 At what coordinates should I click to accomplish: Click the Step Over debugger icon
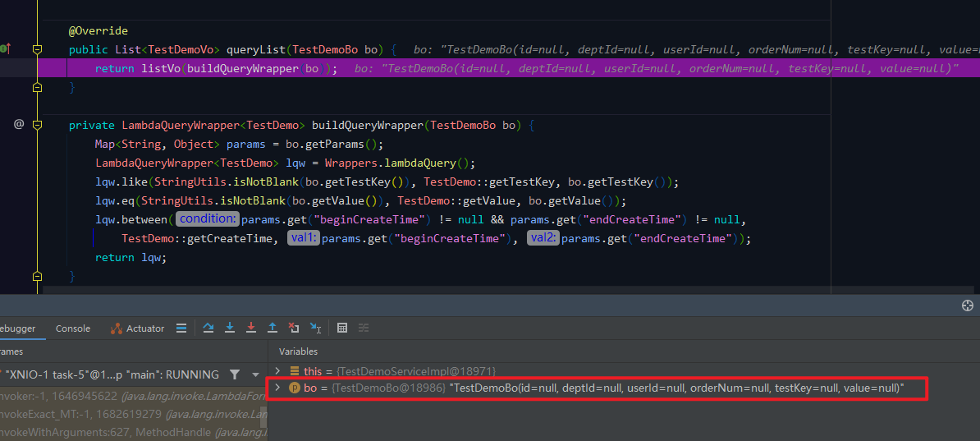pos(208,328)
